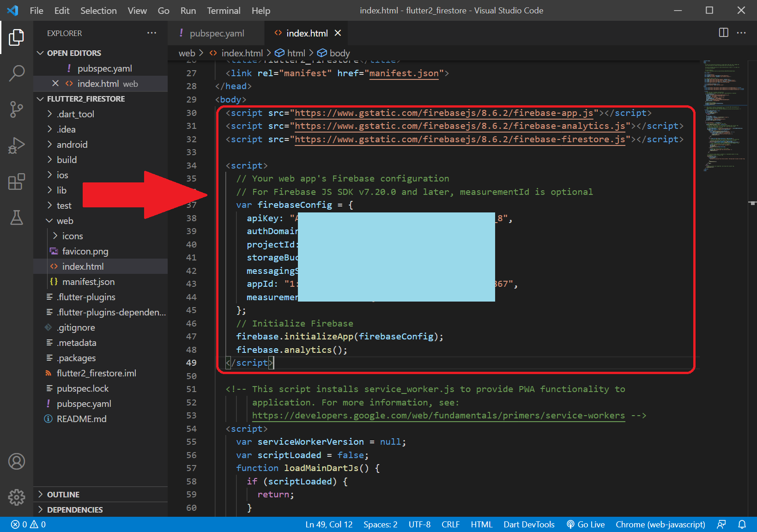
Task: Click Go Live in status bar
Action: point(586,525)
